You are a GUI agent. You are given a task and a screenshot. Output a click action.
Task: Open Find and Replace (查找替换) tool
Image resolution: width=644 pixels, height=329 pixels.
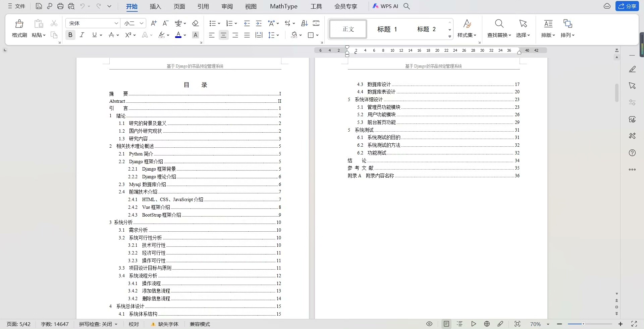(x=499, y=28)
